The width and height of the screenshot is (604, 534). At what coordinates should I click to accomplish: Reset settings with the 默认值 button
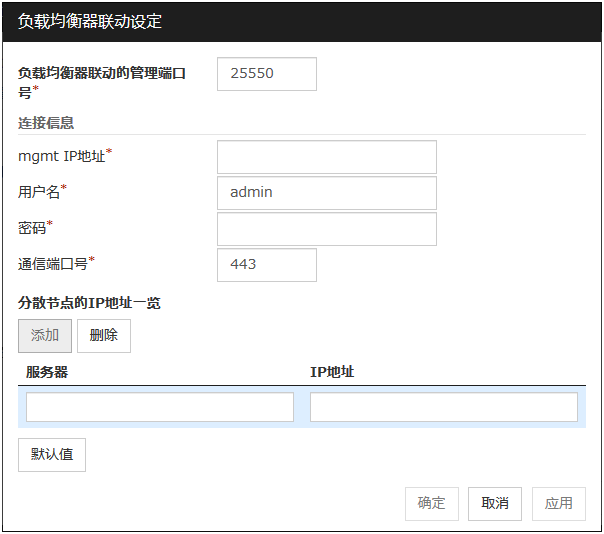coord(52,454)
